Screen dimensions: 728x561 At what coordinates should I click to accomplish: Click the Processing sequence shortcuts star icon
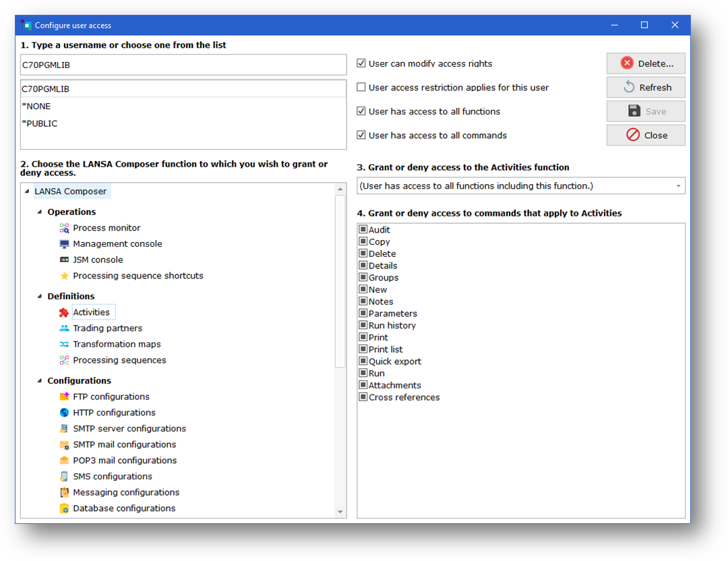click(64, 275)
